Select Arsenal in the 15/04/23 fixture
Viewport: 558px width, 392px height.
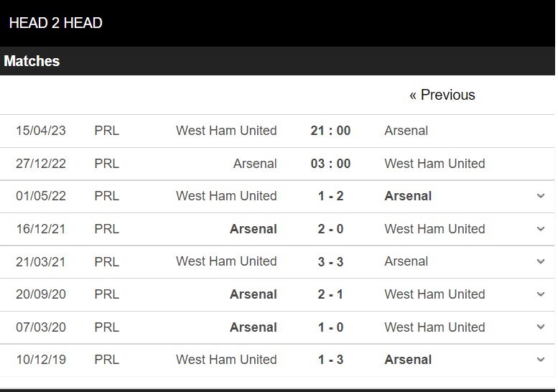tap(406, 131)
